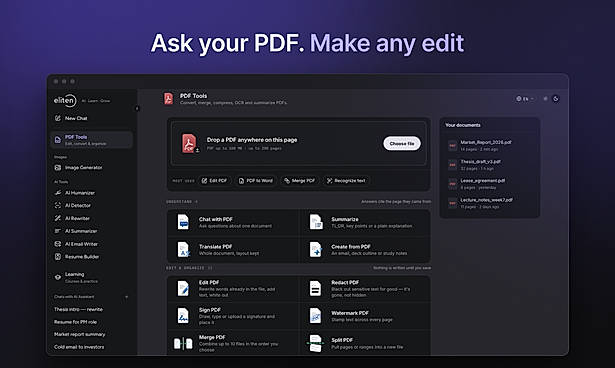The height and width of the screenshot is (368, 615).
Task: Click the AI Rewriter wand icon
Action: click(x=58, y=218)
